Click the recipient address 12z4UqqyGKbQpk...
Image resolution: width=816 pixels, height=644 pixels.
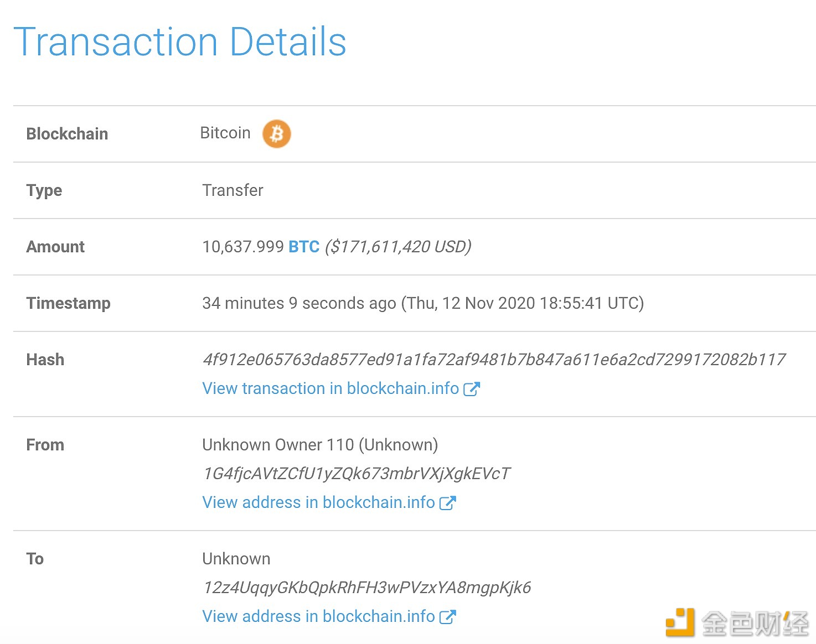pos(367,588)
